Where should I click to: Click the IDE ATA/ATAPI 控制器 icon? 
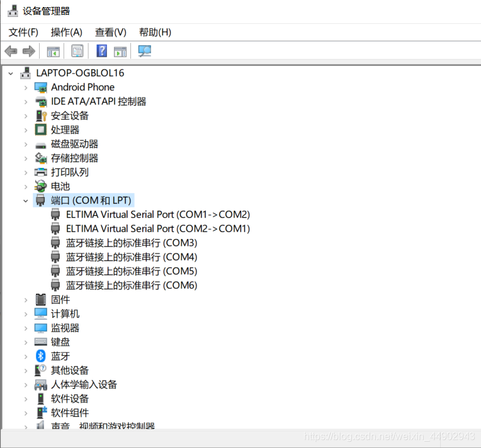point(41,101)
